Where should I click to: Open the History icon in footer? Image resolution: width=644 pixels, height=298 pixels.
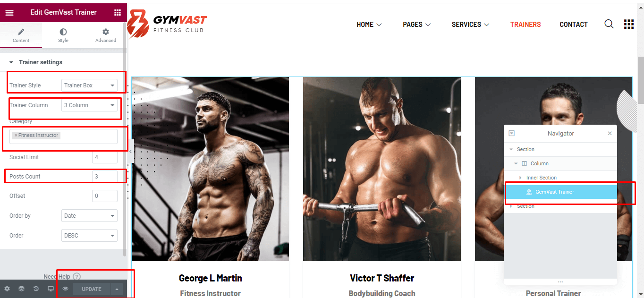36,289
